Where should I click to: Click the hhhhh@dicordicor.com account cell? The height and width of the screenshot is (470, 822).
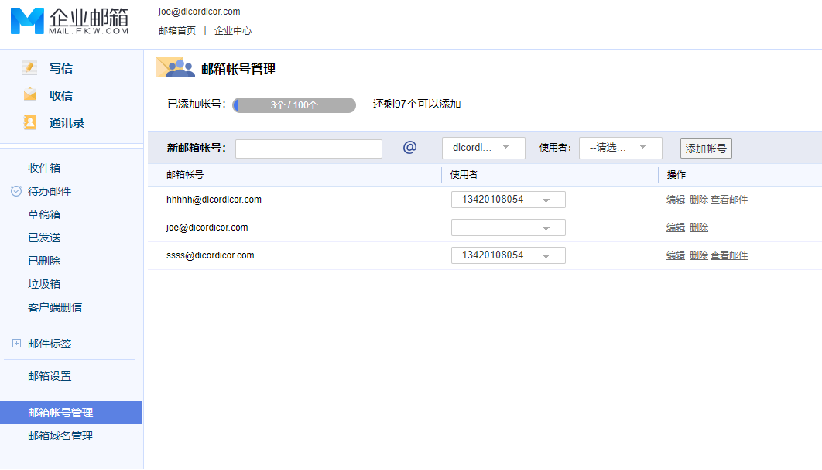[x=214, y=200]
